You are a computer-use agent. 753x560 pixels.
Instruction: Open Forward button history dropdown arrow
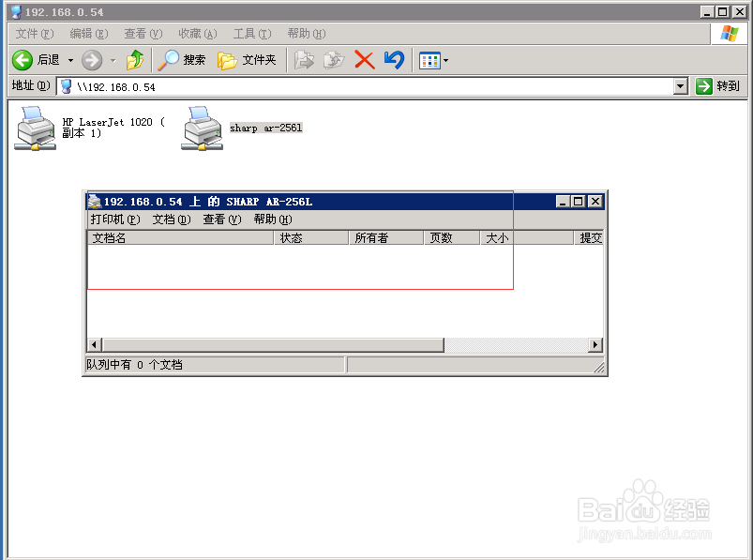113,61
